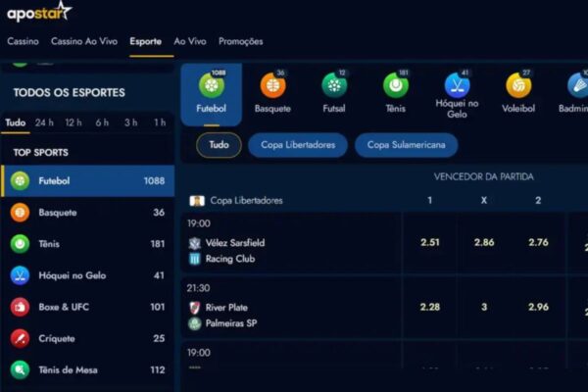The width and height of the screenshot is (588, 392).
Task: Open Boxe & UFC sidebar label
Action: click(64, 307)
